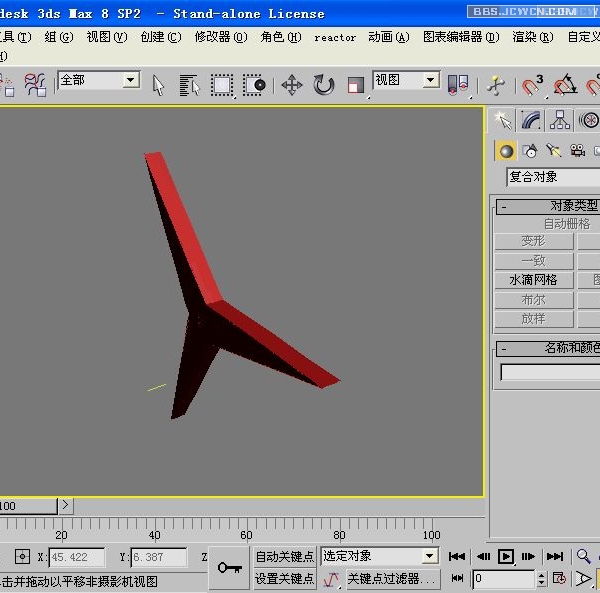Activate the Select and Scale tool

point(355,85)
